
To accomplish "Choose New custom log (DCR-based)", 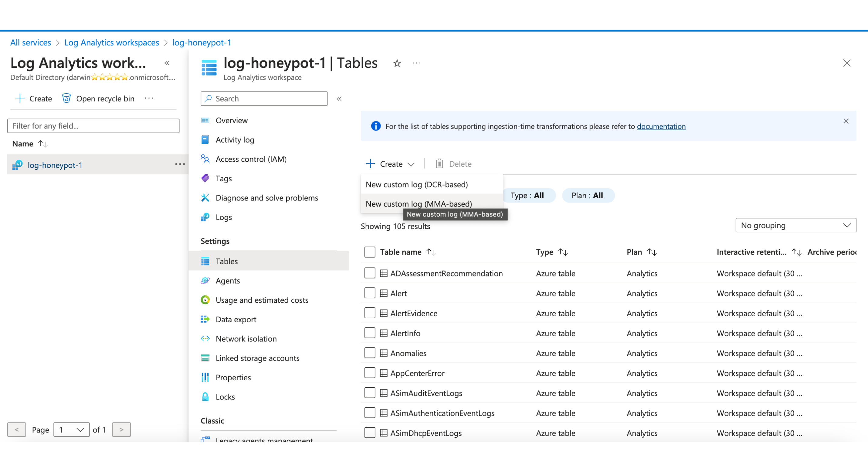I will 416,184.
